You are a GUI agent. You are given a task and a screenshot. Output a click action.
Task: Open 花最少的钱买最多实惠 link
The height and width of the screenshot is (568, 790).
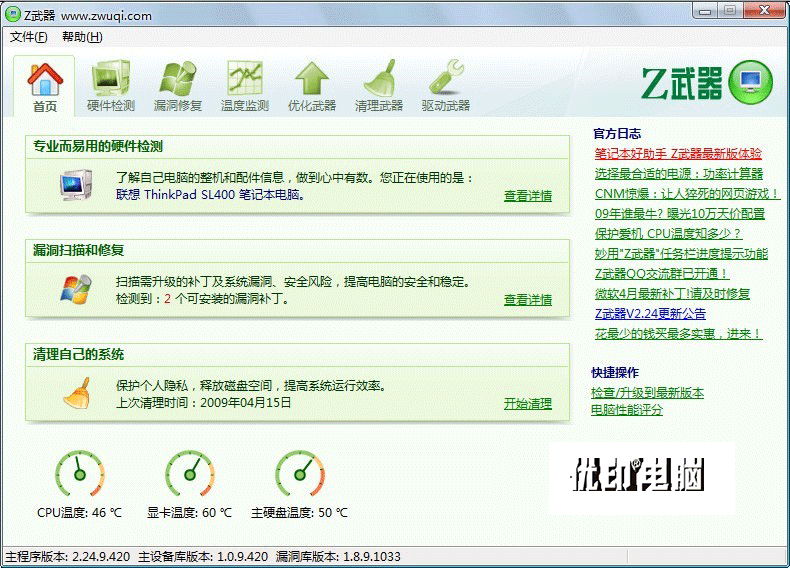tap(678, 334)
